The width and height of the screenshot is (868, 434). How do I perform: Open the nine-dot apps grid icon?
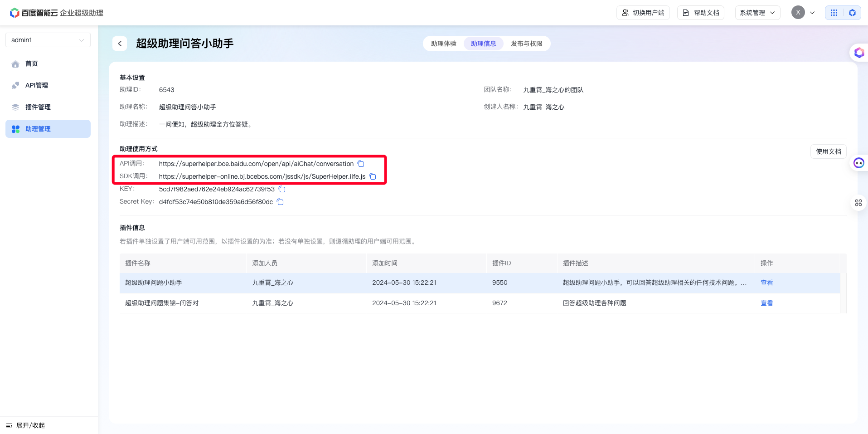click(834, 13)
